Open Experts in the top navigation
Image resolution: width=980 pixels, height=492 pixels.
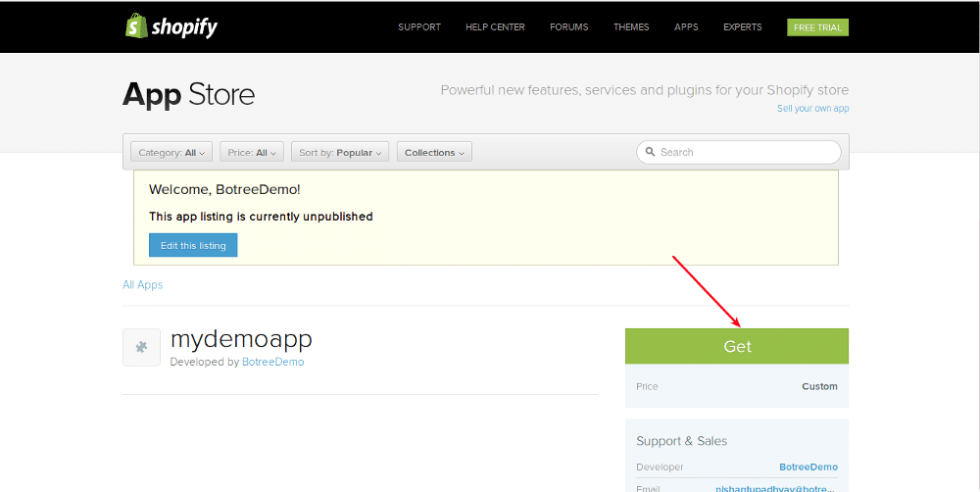click(x=743, y=26)
